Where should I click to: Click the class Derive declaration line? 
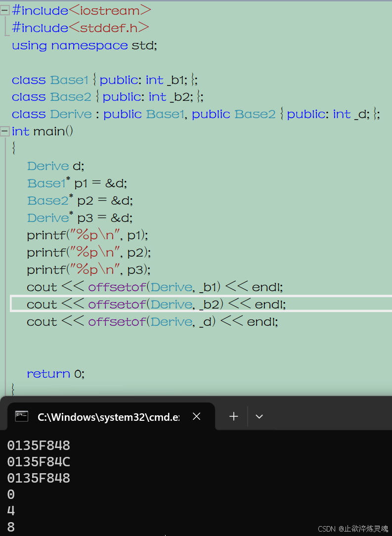195,114
